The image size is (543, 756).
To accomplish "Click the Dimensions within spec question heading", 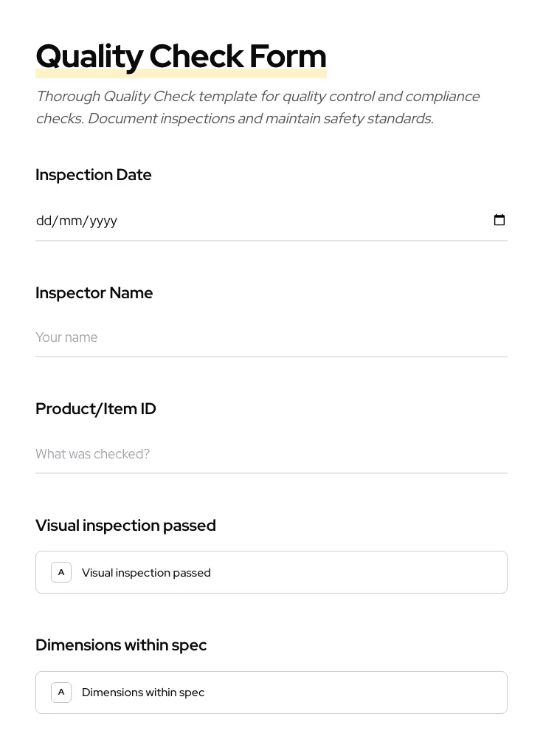I will (121, 645).
